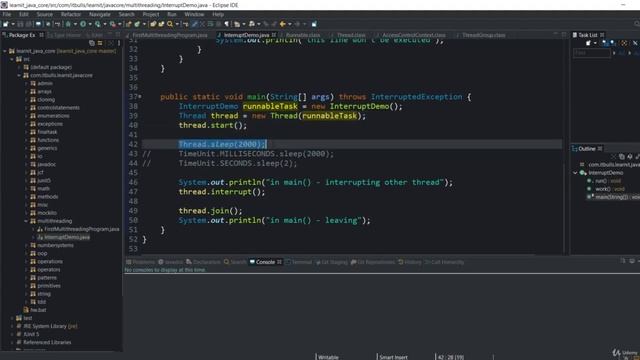640x360 pixels.
Task: Click the Open Type toolbar icon
Action: pyautogui.click(x=153, y=24)
